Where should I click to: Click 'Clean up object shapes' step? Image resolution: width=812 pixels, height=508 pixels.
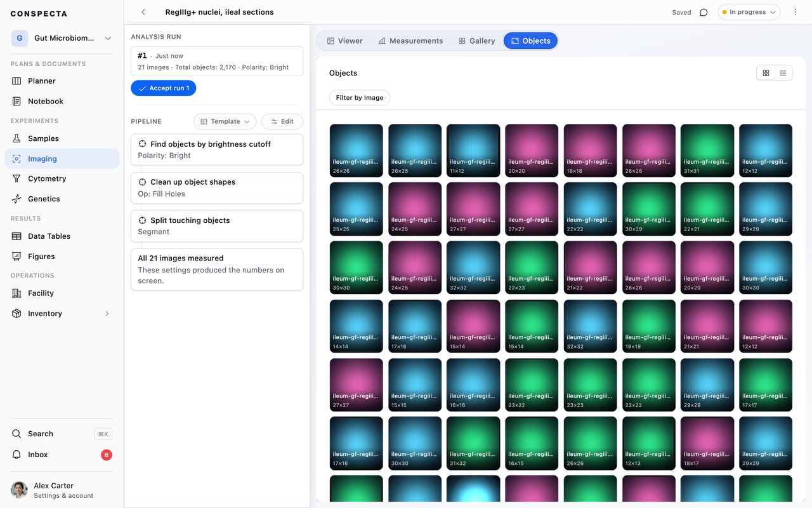[217, 188]
